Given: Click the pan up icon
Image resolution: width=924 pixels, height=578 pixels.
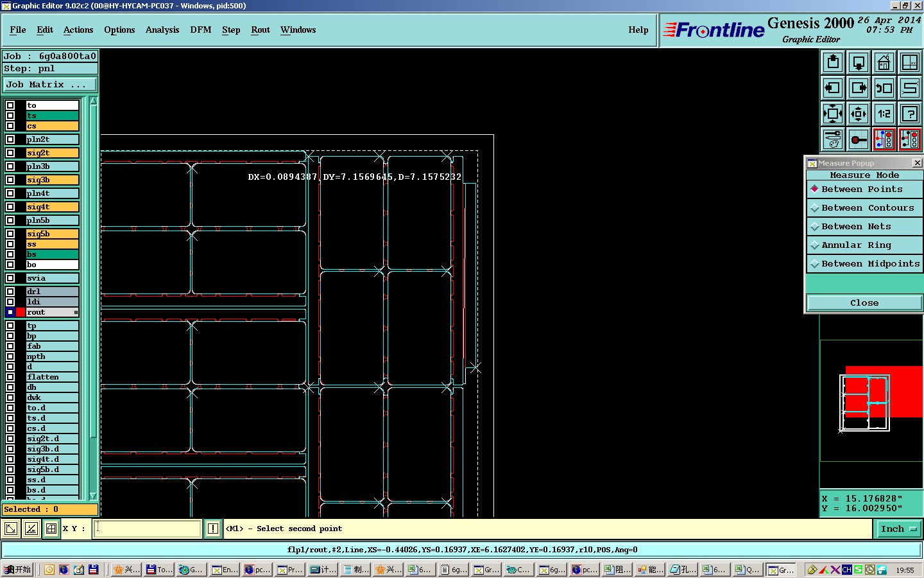Looking at the screenshot, I should pos(833,62).
